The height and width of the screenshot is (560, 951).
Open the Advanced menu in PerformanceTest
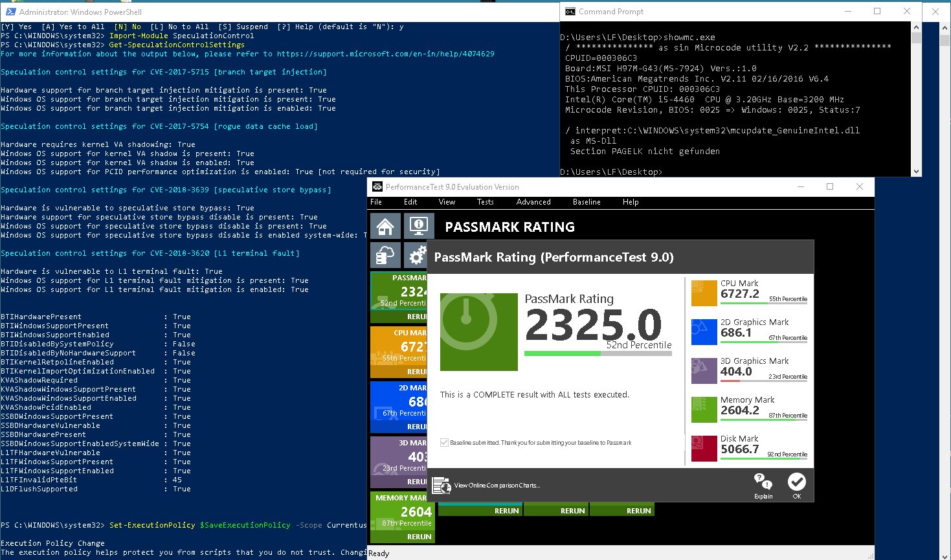point(533,202)
